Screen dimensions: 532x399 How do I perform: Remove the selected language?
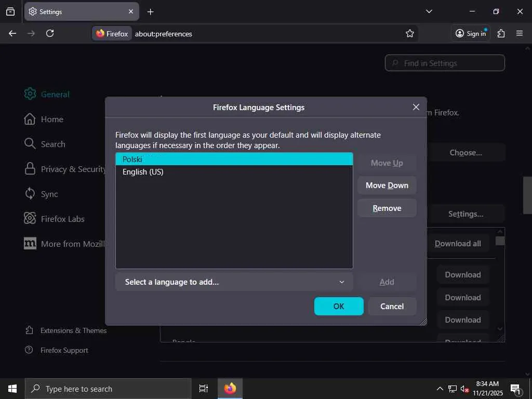387,208
